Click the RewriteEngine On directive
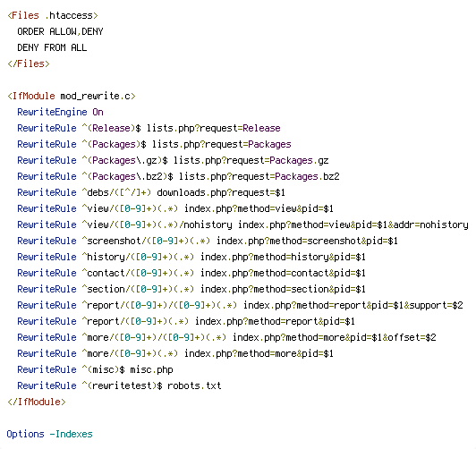 [x=60, y=112]
